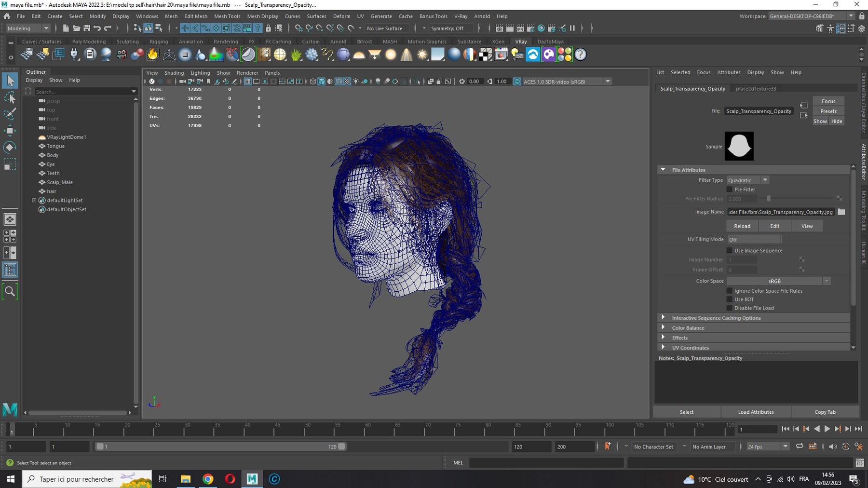Toggle the ACES view transform icon
Viewport: 868px width, 488px height.
(517, 81)
